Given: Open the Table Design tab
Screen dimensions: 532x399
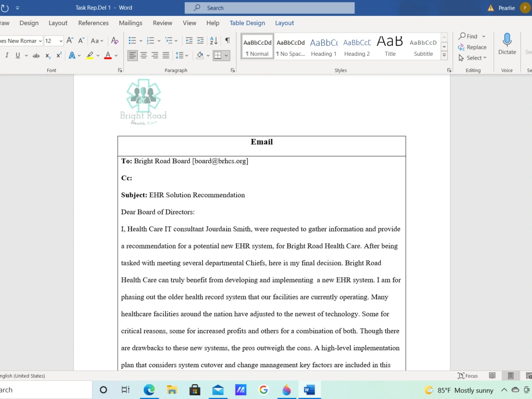Looking at the screenshot, I should (x=247, y=23).
